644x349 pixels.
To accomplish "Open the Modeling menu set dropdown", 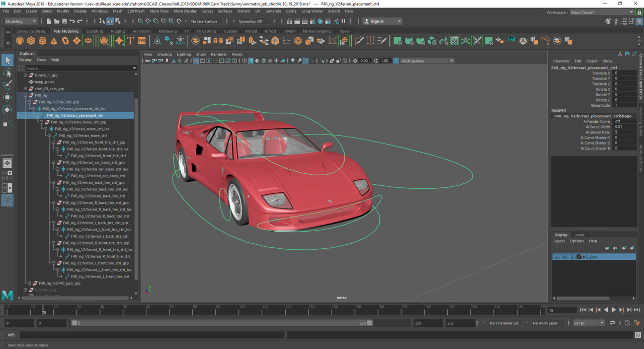I will point(21,21).
